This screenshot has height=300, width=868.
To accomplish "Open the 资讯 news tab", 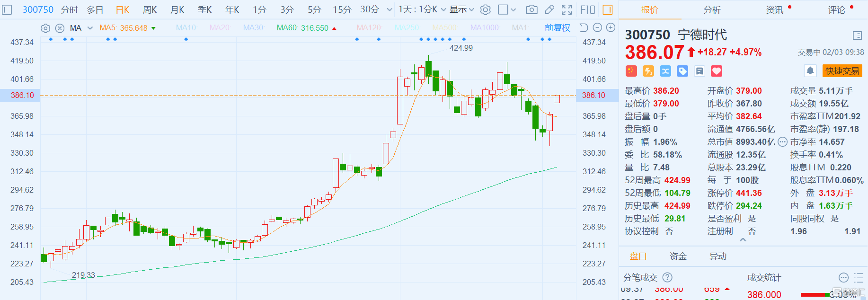I will [x=775, y=9].
